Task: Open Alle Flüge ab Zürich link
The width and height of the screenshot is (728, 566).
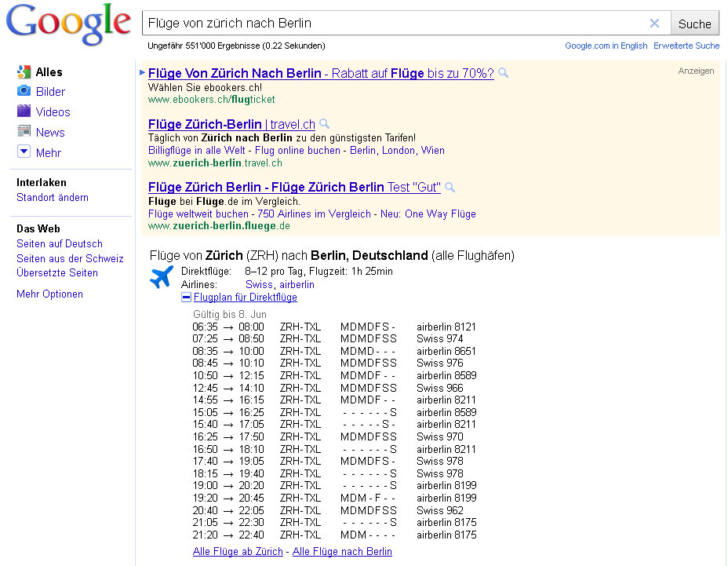Action: (x=238, y=552)
